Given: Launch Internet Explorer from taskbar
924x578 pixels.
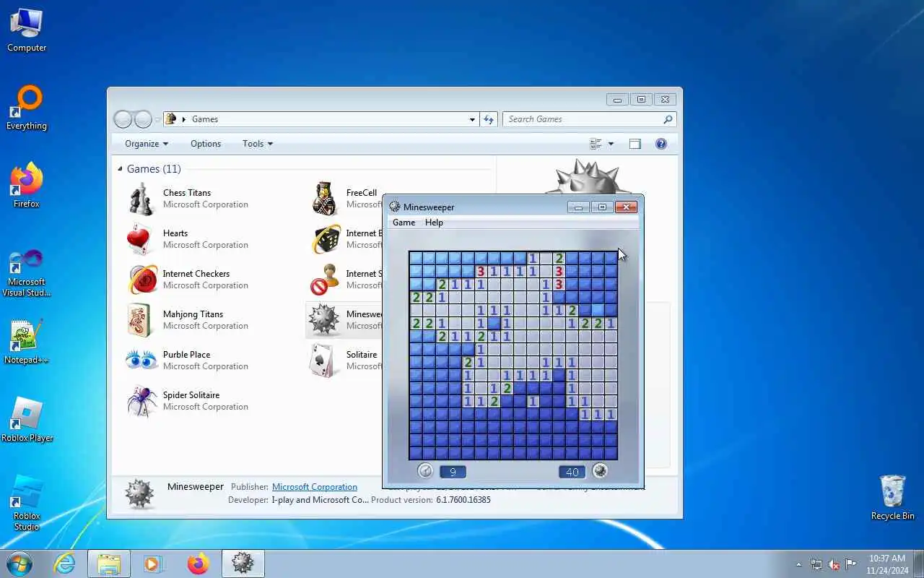Looking at the screenshot, I should pyautogui.click(x=65, y=564).
